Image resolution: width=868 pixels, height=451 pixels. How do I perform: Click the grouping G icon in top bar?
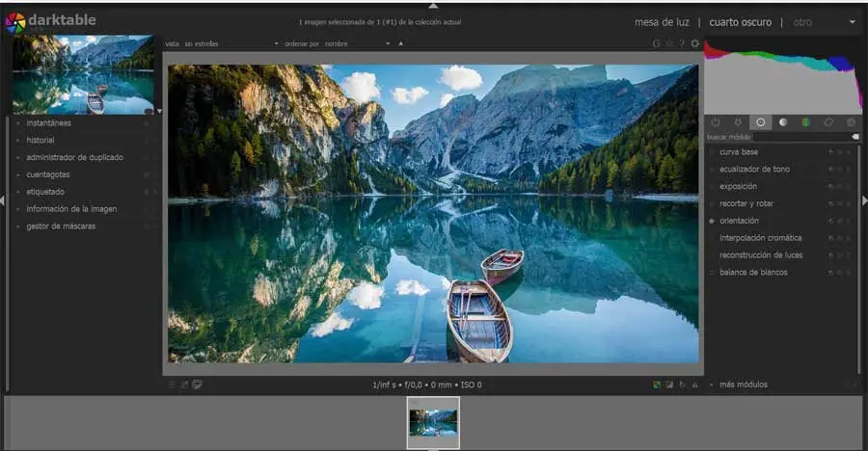(x=657, y=43)
